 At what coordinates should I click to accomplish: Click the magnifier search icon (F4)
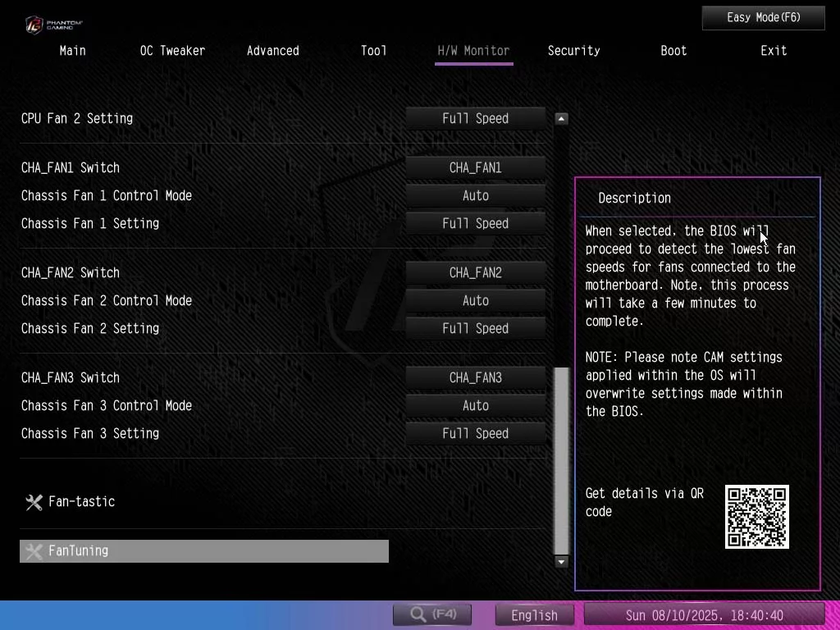[x=418, y=614]
